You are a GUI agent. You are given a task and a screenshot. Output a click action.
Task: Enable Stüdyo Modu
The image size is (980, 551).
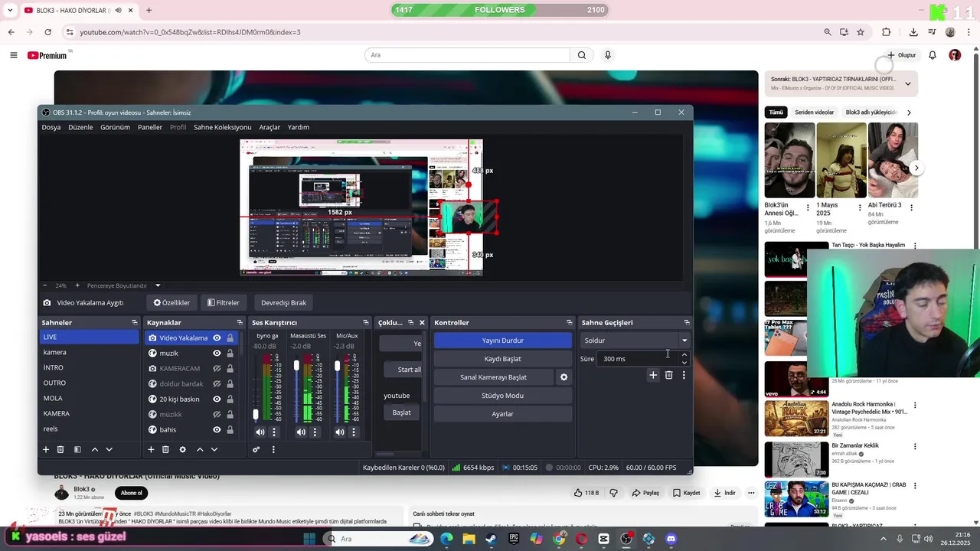(503, 396)
